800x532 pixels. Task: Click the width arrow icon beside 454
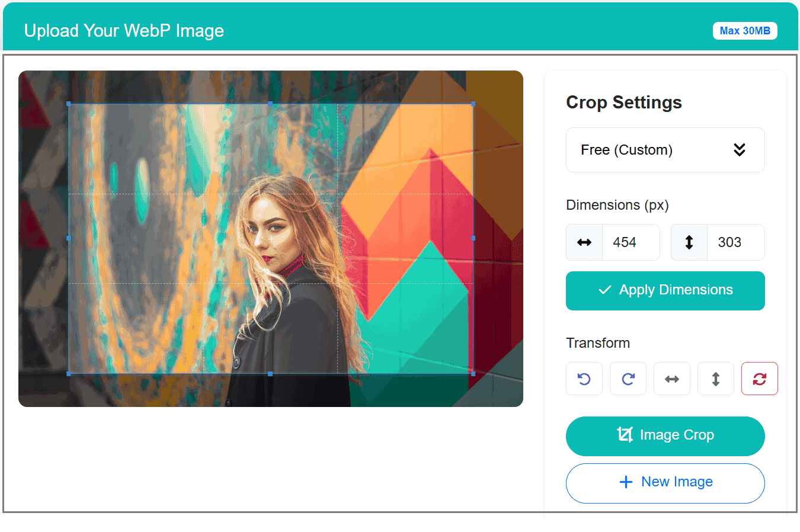coord(584,242)
